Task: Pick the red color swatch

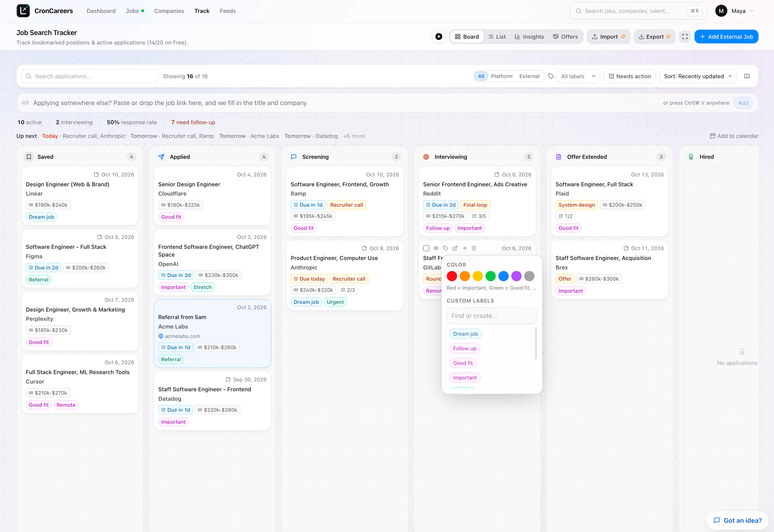Action: (x=452, y=276)
